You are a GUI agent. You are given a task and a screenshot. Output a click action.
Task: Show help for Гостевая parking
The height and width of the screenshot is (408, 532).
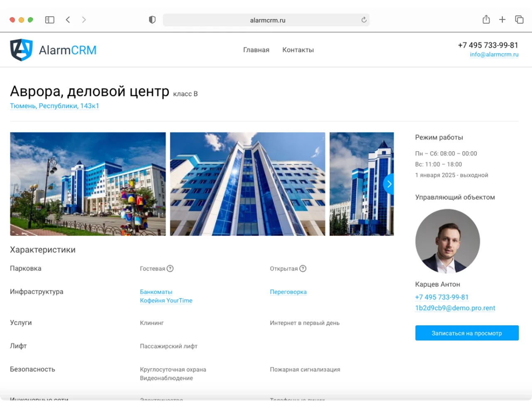pyautogui.click(x=170, y=268)
